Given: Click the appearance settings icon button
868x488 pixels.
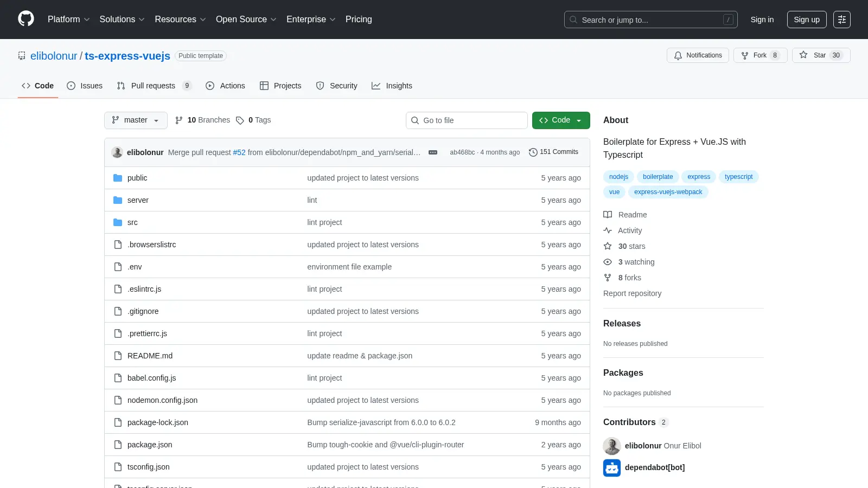Looking at the screenshot, I should (x=842, y=20).
